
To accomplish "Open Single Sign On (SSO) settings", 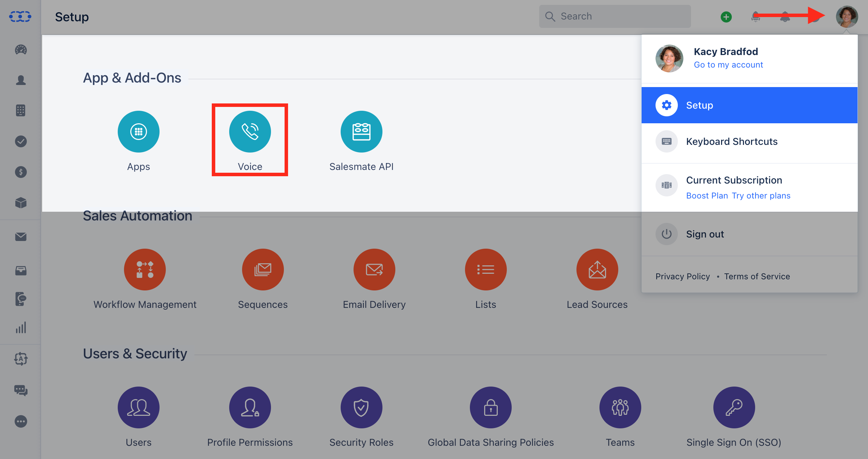I will pyautogui.click(x=734, y=407).
